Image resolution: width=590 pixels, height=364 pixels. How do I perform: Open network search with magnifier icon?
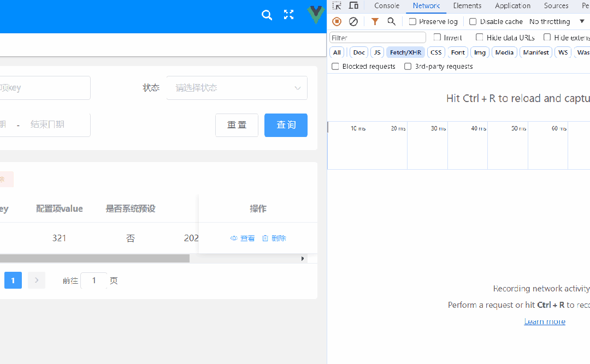[x=391, y=21]
